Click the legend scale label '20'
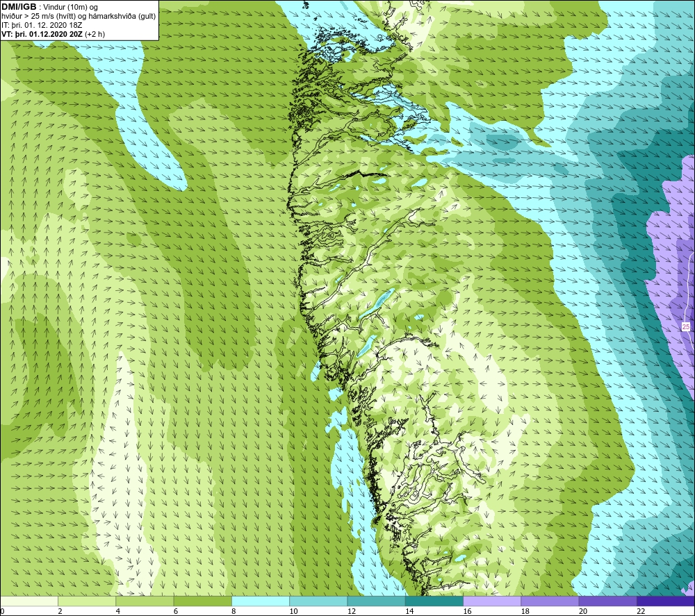The image size is (695, 616). (583, 612)
